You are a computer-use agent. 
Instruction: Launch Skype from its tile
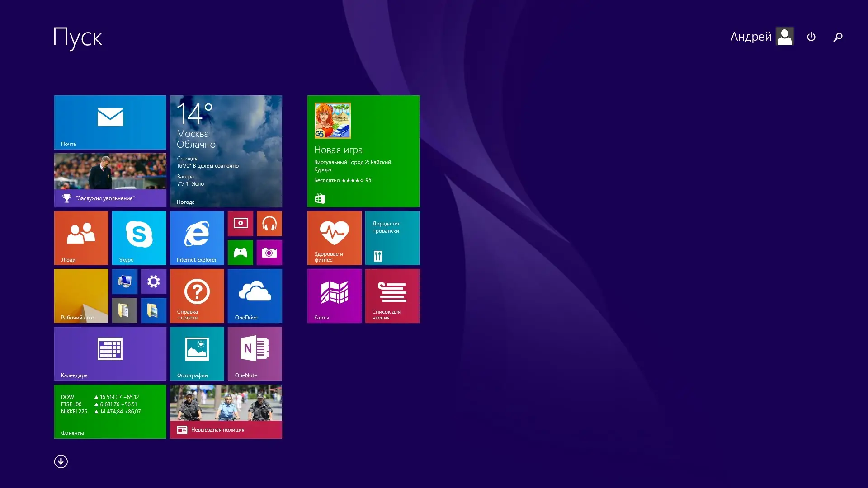tap(139, 238)
